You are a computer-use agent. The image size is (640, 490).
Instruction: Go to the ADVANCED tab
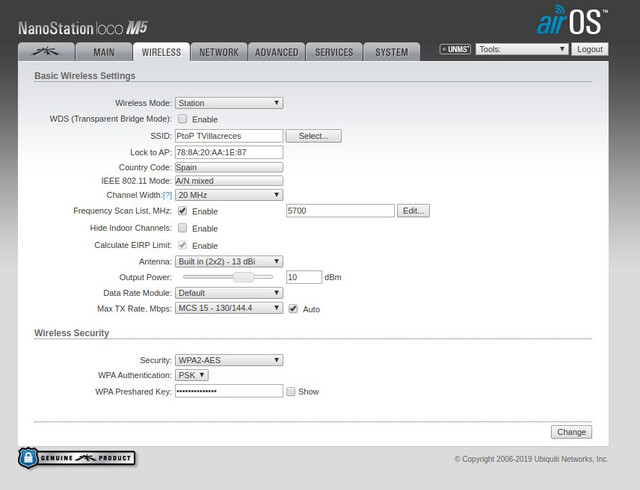(x=276, y=52)
